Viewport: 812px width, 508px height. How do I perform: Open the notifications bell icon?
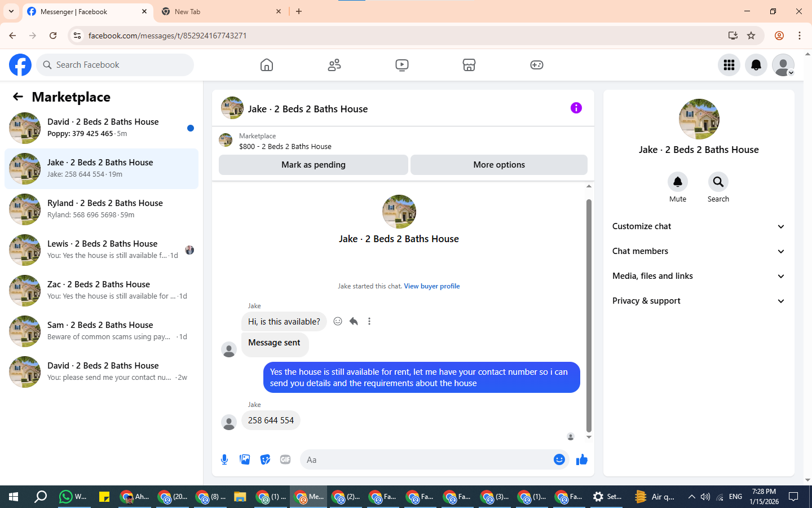point(756,65)
